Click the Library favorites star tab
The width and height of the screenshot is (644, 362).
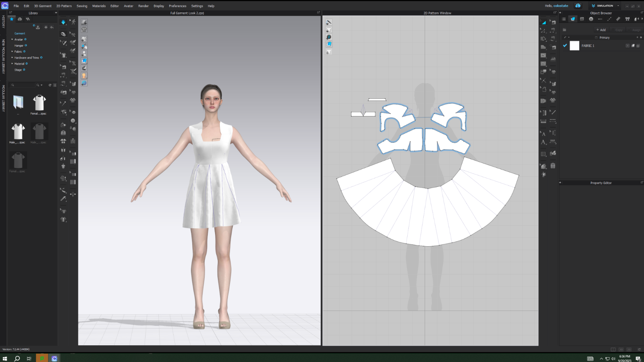pos(12,19)
